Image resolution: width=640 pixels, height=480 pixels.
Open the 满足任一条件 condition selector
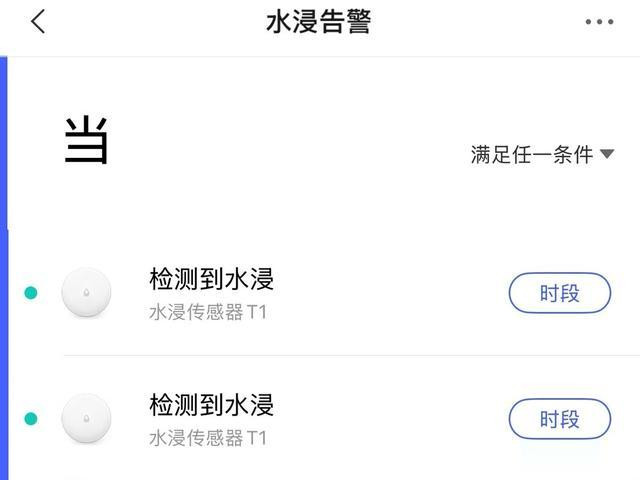(542, 154)
